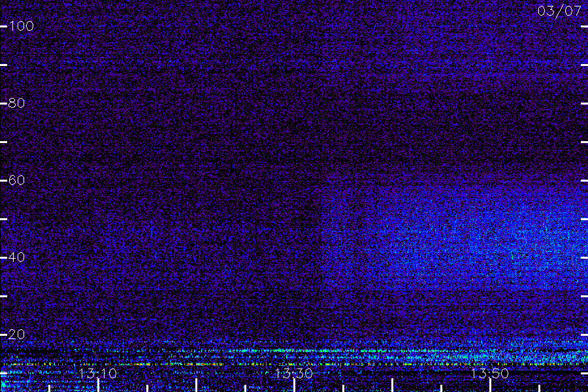The width and height of the screenshot is (588, 392).
Task: Click the 40 frequency axis label
Action: pos(16,257)
